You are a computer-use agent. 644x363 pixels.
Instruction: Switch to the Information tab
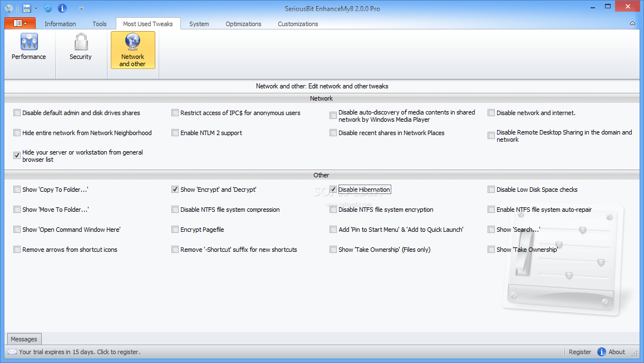[60, 24]
